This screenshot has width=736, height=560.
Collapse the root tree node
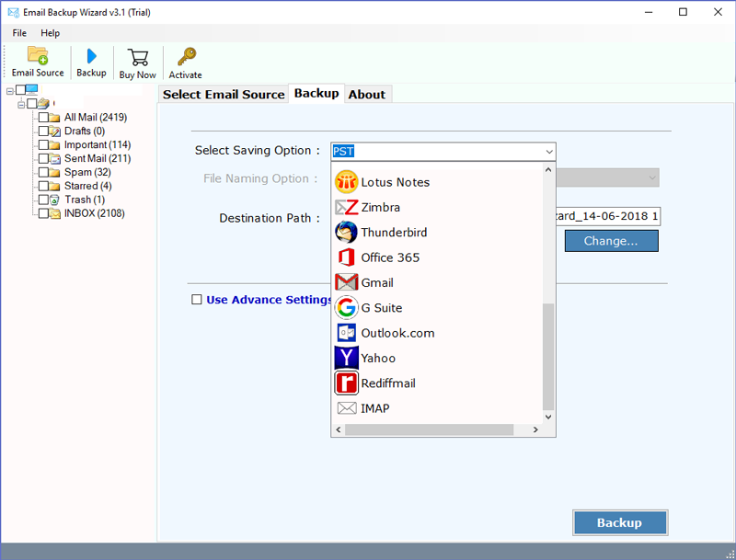tap(10, 91)
